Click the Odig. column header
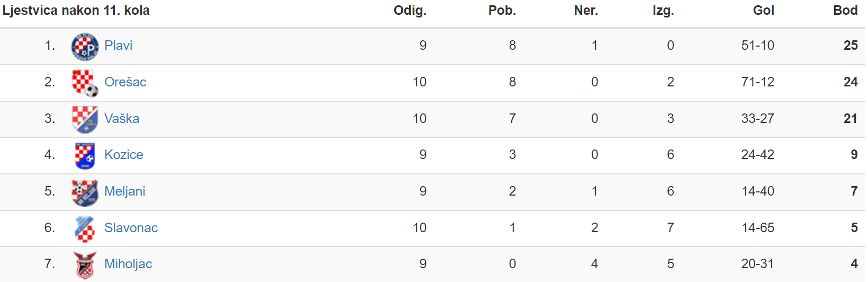 coord(410,11)
